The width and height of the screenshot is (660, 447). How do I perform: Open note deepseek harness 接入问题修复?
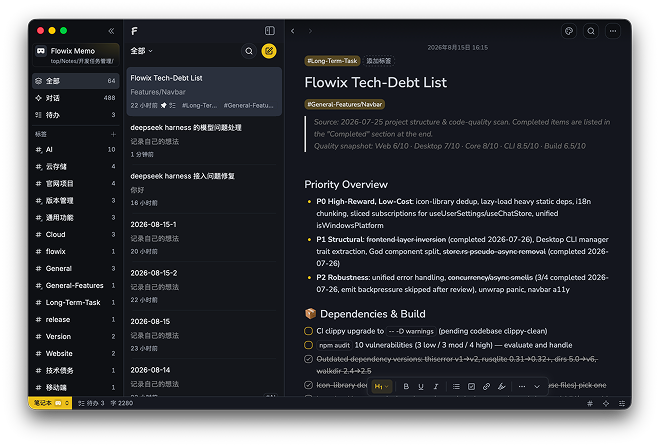click(x=204, y=189)
